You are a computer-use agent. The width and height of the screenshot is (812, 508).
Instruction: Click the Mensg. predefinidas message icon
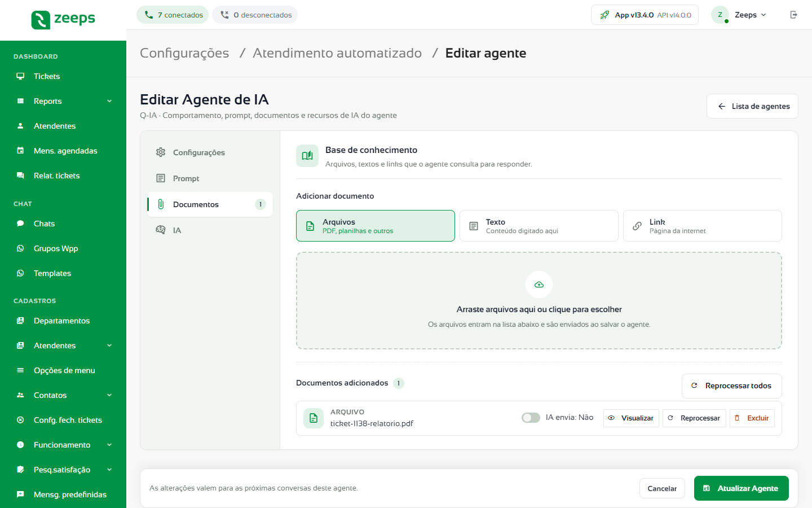click(x=20, y=494)
